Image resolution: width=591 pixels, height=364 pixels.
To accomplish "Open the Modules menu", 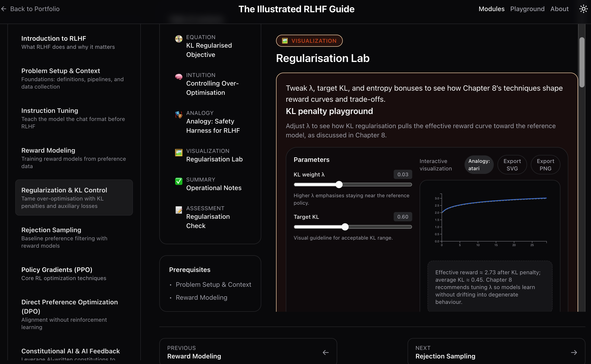I will click(491, 9).
